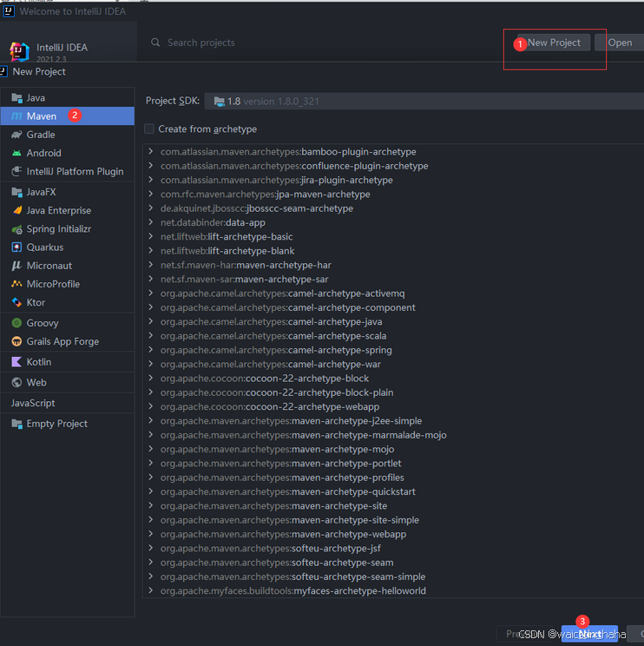Enable Create from archetype checkbox
The image size is (644, 646).
pos(149,129)
